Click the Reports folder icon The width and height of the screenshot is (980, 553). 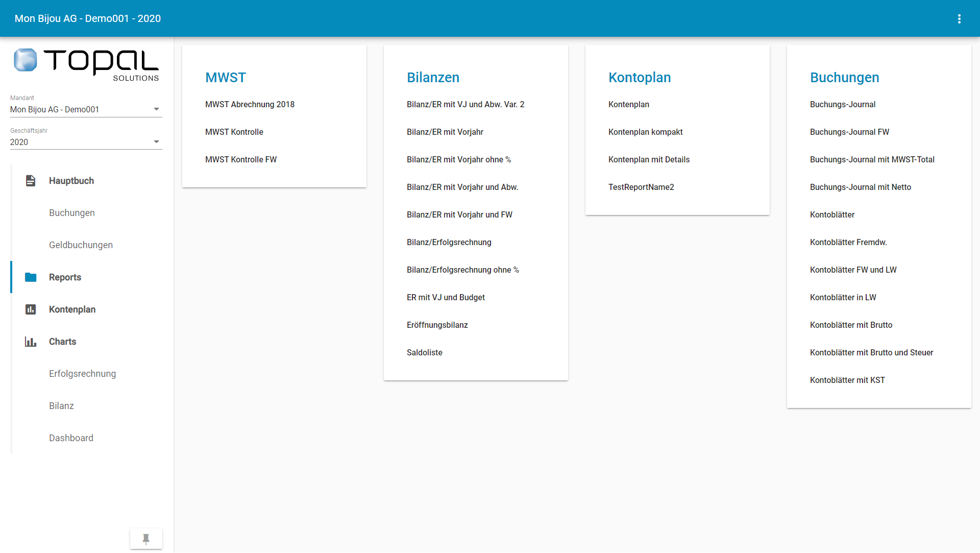31,277
